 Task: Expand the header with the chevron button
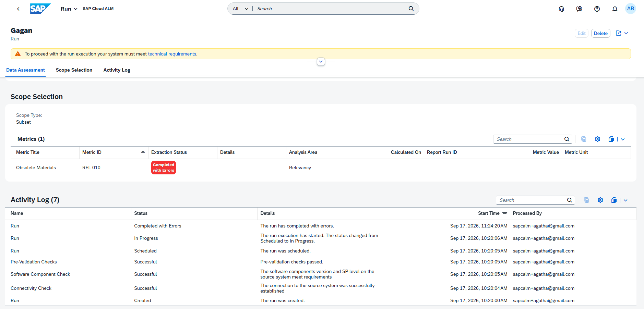[x=321, y=62]
